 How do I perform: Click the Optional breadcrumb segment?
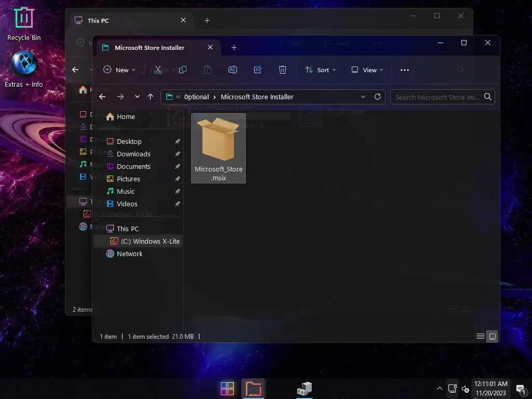196,97
